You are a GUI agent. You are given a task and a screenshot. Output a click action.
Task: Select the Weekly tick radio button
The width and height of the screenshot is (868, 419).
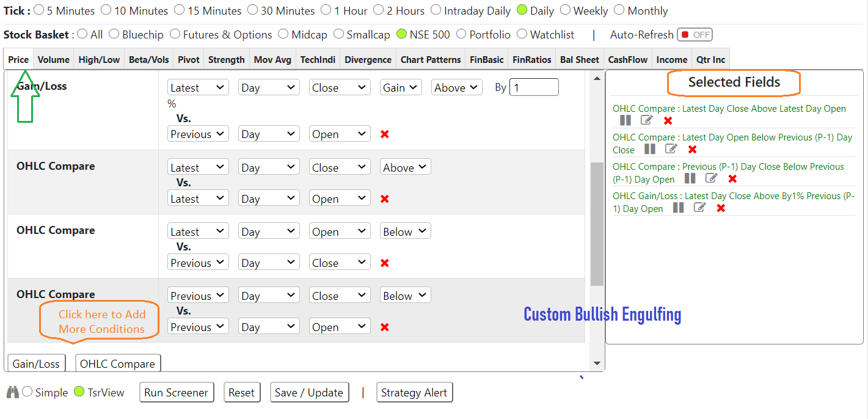(x=565, y=10)
